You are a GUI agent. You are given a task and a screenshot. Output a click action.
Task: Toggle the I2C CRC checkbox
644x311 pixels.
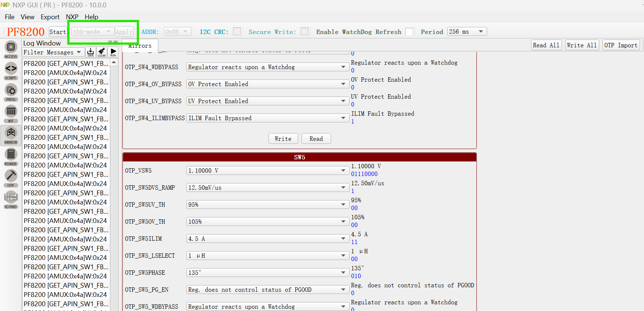click(x=237, y=31)
